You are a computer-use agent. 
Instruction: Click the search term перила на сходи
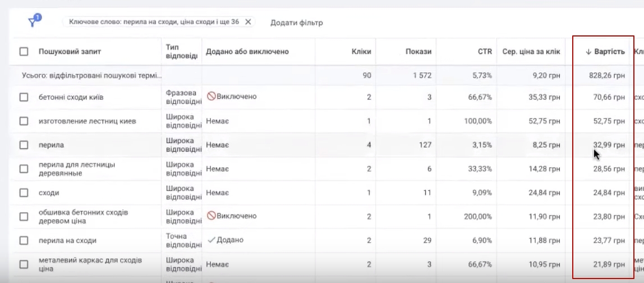click(67, 240)
